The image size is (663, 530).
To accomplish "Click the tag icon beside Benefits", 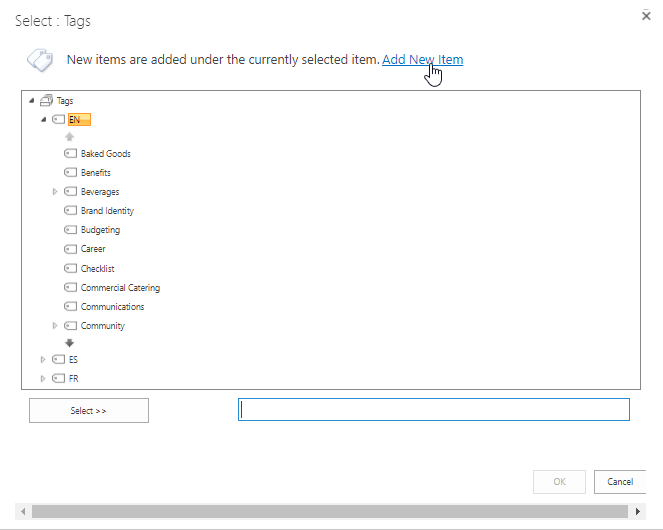I will point(70,173).
